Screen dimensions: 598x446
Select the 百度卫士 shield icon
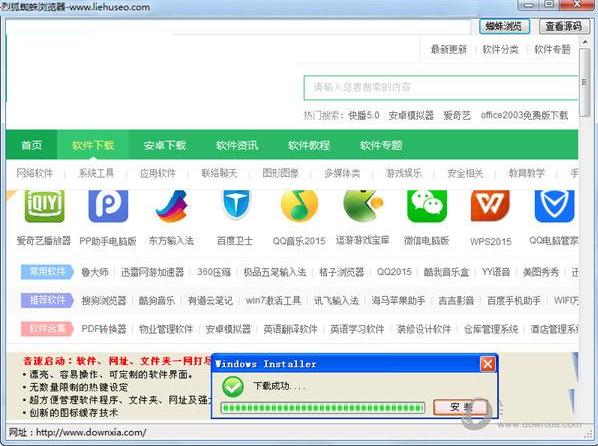(x=236, y=205)
